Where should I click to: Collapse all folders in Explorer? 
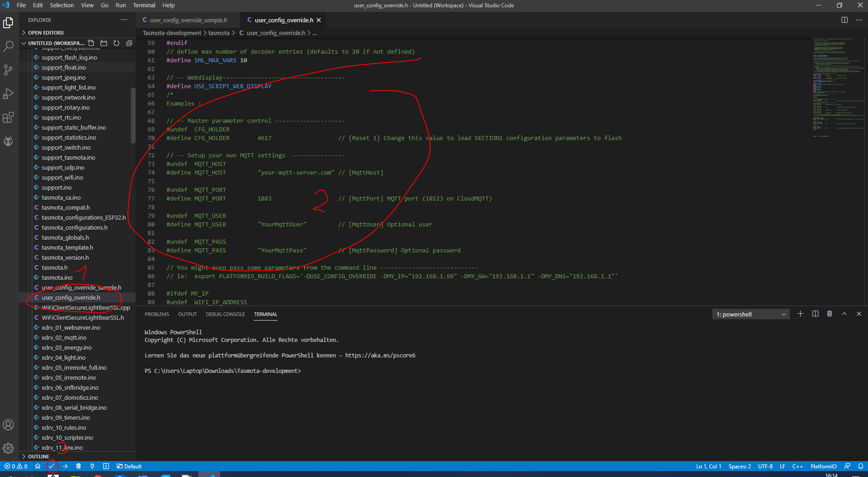pos(129,43)
